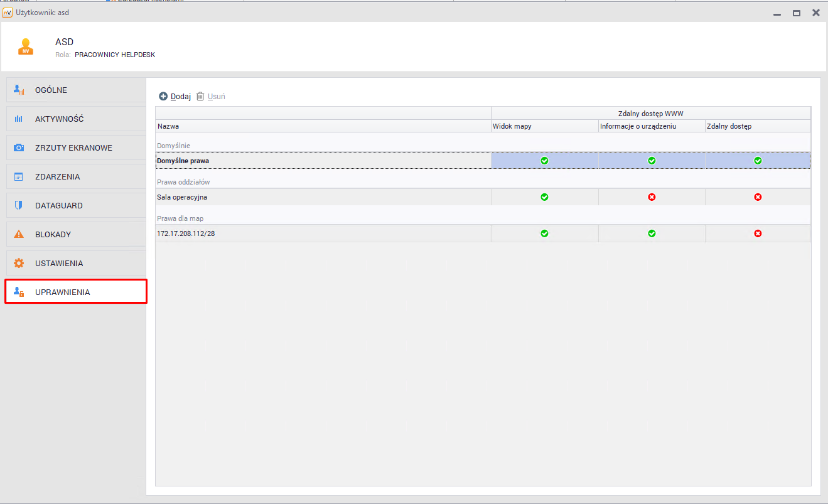Toggle Informacje o urządzeniu for Sala operacyjna
This screenshot has width=828, height=504.
tap(652, 197)
